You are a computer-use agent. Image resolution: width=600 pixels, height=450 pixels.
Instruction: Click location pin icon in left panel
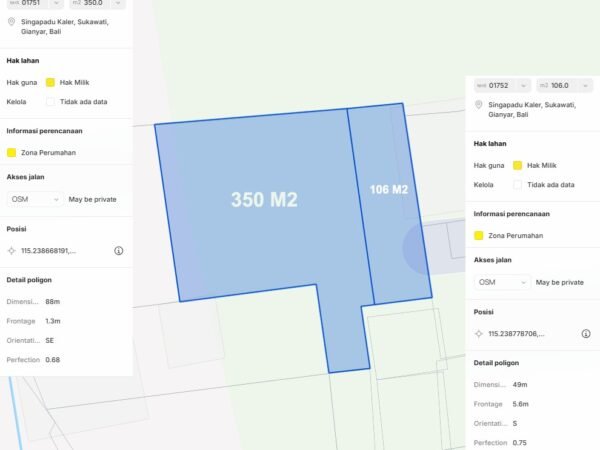click(x=11, y=20)
